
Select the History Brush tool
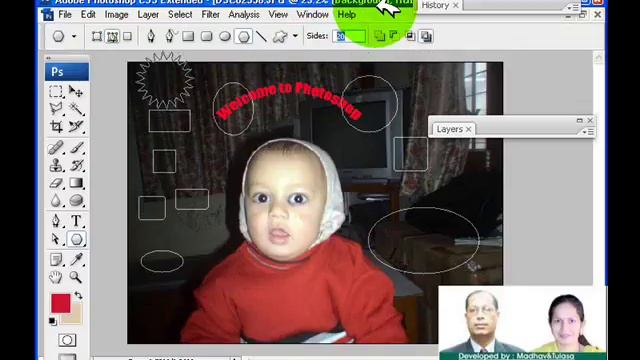(x=76, y=165)
